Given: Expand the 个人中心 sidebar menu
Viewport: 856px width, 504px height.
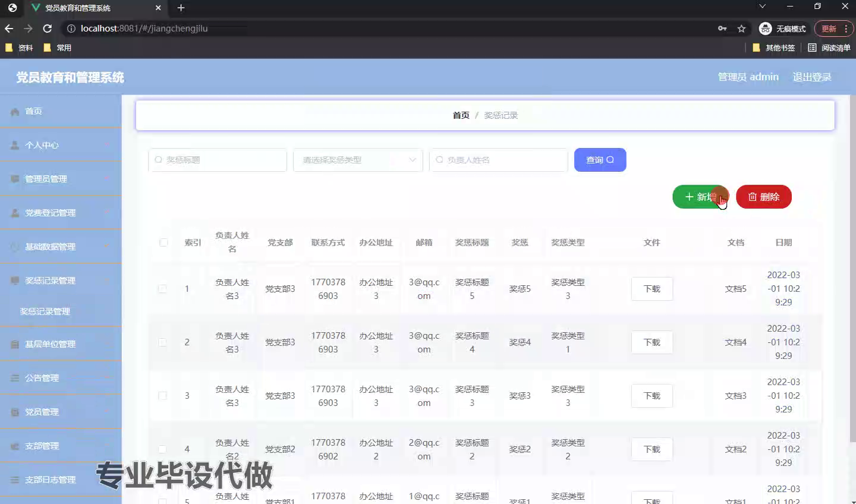Looking at the screenshot, I should click(61, 146).
